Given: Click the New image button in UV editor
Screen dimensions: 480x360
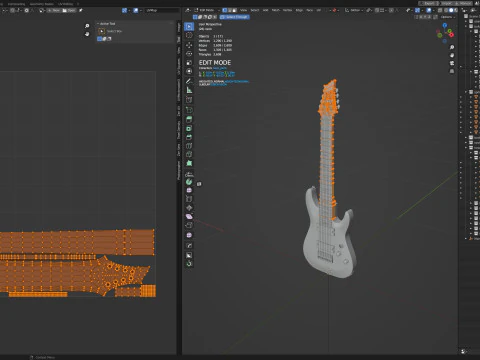Looking at the screenshot, I should pos(55,10).
